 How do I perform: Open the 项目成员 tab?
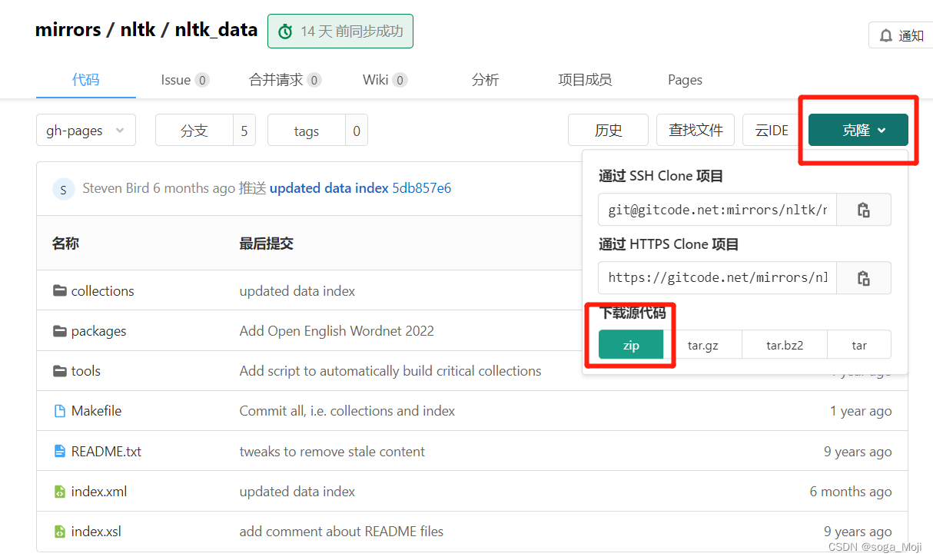[585, 80]
